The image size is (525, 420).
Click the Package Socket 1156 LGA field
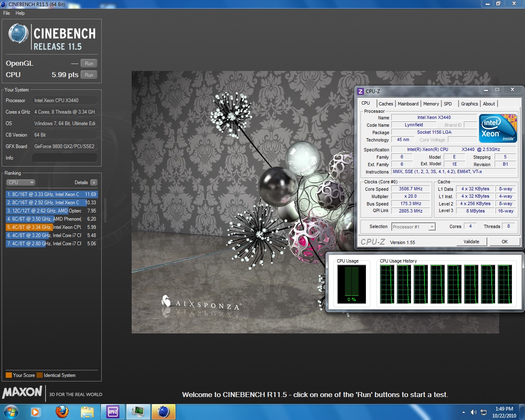[x=434, y=132]
